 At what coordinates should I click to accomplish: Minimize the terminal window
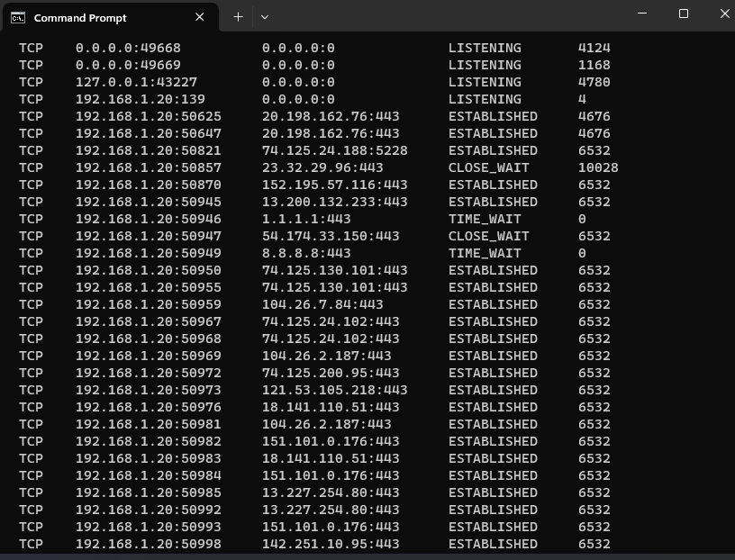click(642, 14)
